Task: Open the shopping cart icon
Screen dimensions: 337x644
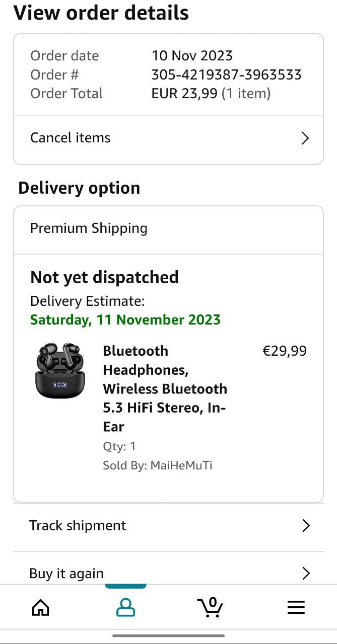Action: coord(210,607)
